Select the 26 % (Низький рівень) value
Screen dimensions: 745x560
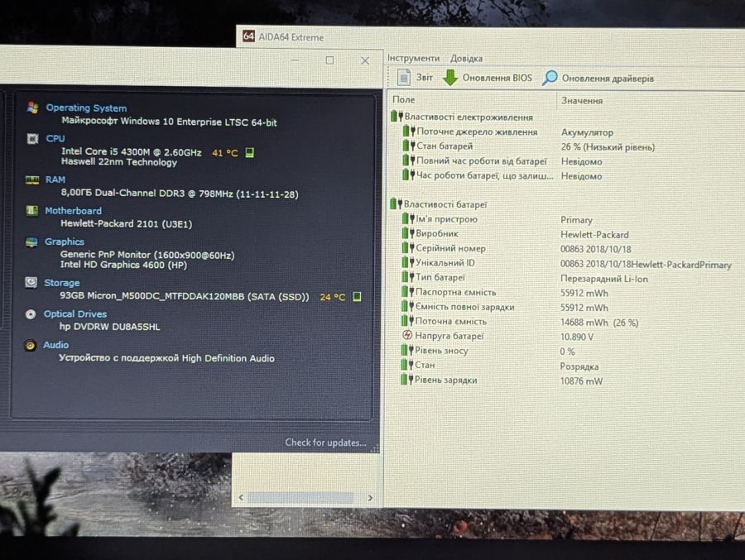(x=608, y=147)
